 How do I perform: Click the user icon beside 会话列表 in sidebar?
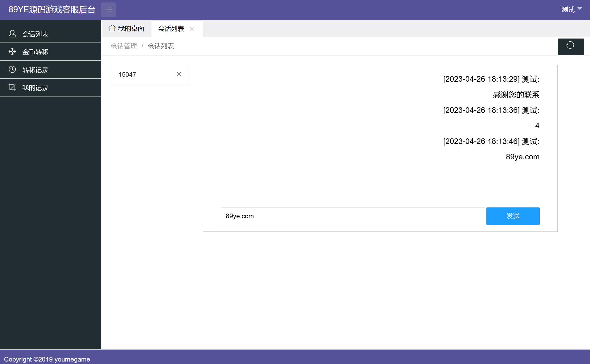click(x=12, y=34)
